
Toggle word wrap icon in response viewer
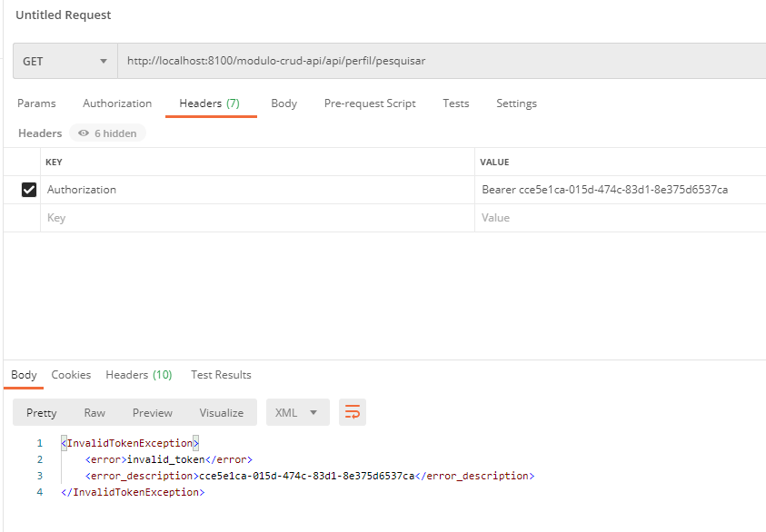(x=353, y=412)
